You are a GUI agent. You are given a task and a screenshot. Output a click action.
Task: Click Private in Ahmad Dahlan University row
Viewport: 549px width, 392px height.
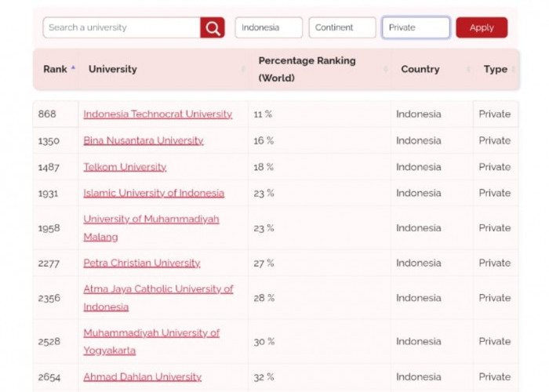(495, 377)
